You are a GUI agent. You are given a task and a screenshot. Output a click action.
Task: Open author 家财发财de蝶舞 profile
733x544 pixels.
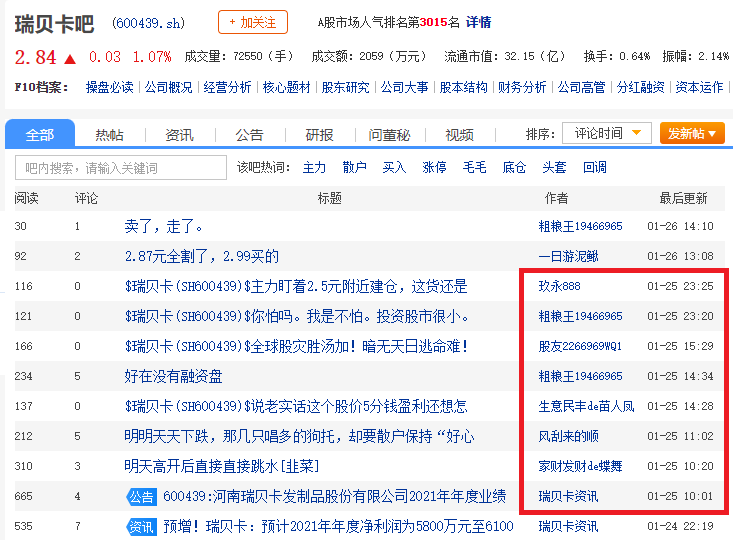580,466
